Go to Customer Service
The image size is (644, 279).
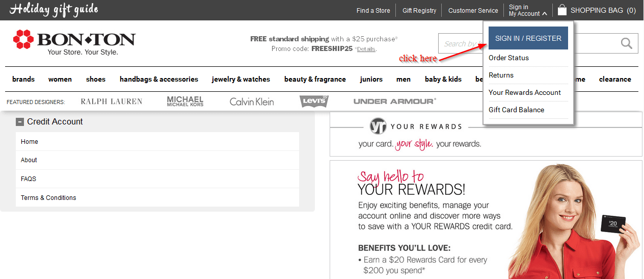pyautogui.click(x=473, y=10)
